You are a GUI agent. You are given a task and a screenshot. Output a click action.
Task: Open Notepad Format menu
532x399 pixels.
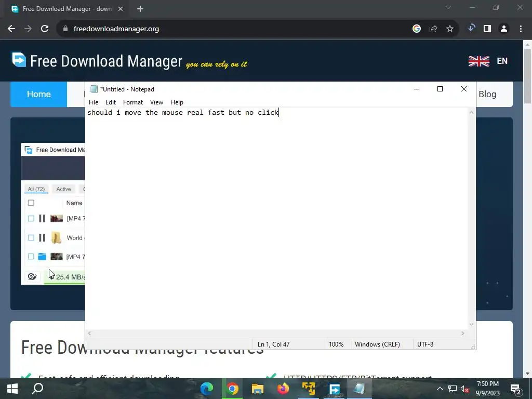click(x=132, y=102)
